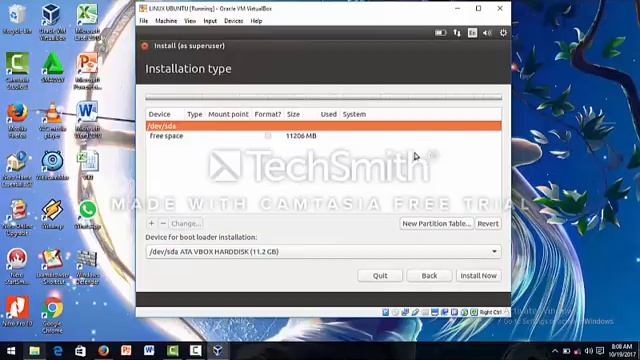The image size is (640, 360).
Task: Select the /dev/sda row
Action: [323, 126]
